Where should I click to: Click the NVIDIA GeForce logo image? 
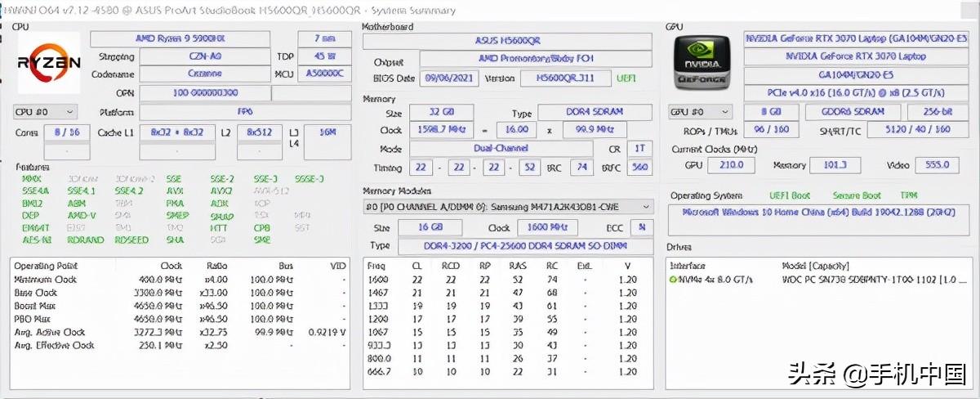point(702,61)
